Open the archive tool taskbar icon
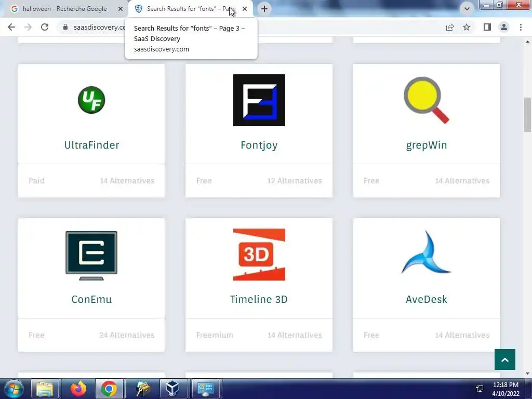 coord(143,389)
